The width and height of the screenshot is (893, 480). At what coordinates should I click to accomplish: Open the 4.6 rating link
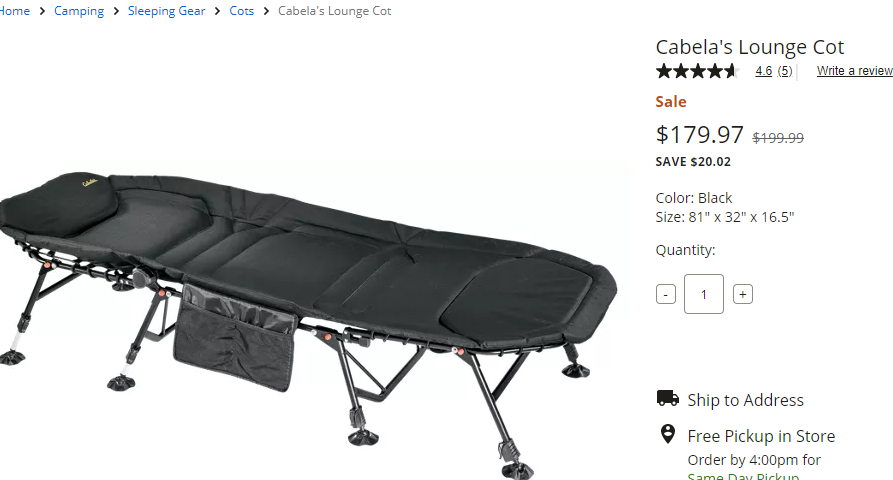point(764,71)
